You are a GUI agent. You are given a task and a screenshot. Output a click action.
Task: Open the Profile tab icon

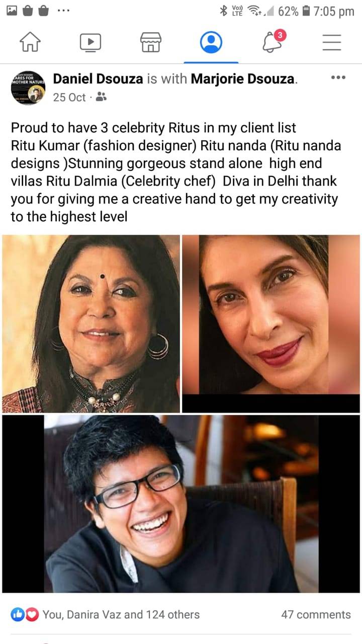[x=211, y=43]
